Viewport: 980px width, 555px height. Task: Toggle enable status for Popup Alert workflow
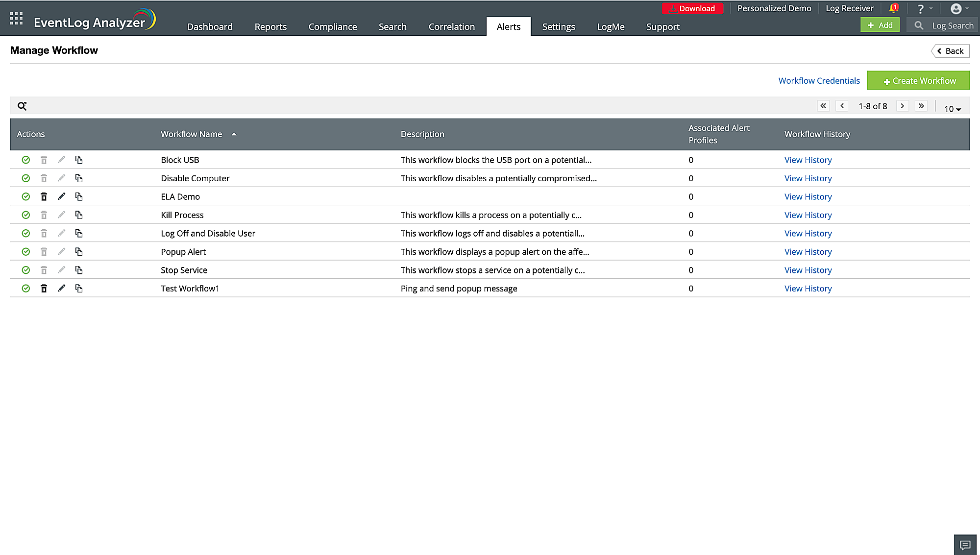tap(25, 251)
